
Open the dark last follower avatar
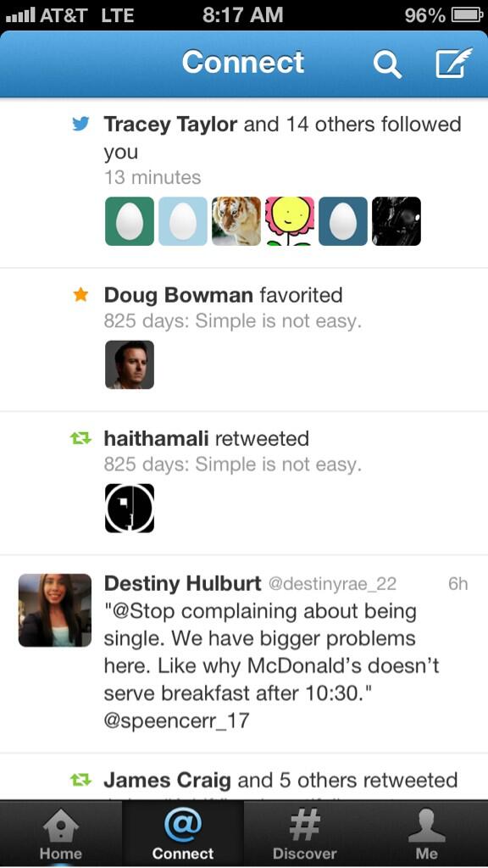point(396,221)
